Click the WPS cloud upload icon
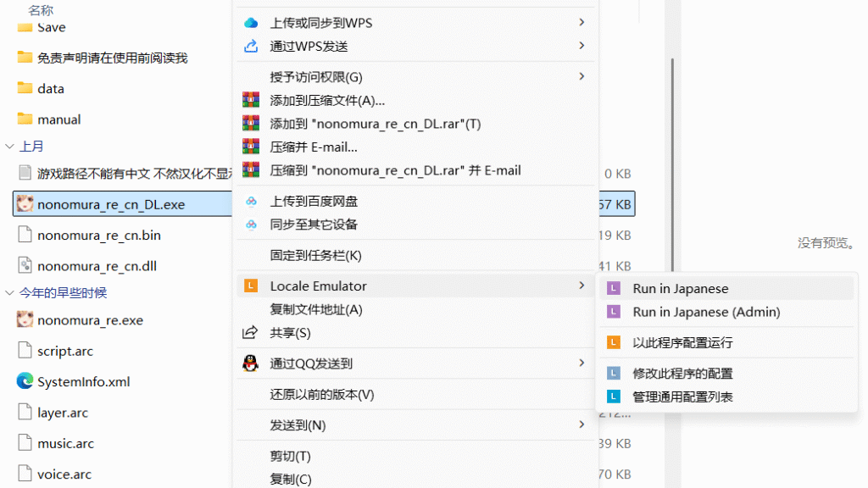Image resolution: width=868 pixels, height=488 pixels. pos(250,23)
